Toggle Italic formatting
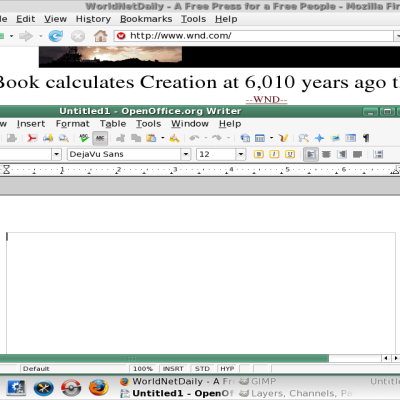The image size is (400, 400). pyautogui.click(x=274, y=154)
